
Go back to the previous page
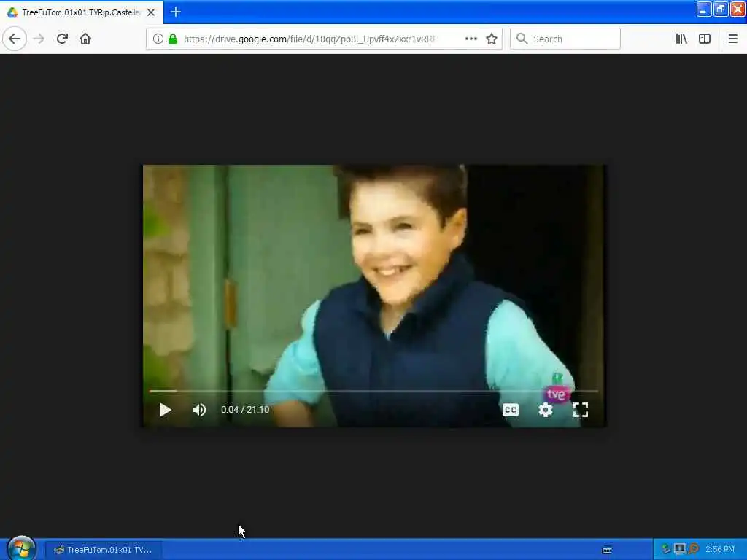(x=15, y=39)
